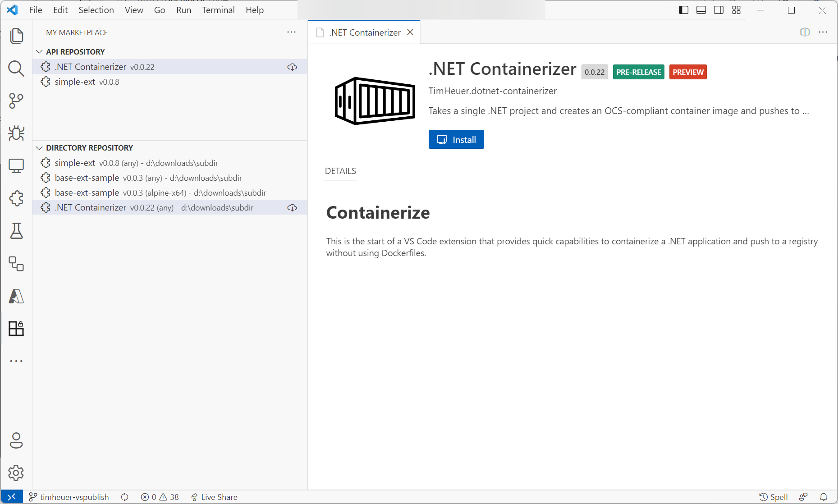Split the editor right

point(805,32)
